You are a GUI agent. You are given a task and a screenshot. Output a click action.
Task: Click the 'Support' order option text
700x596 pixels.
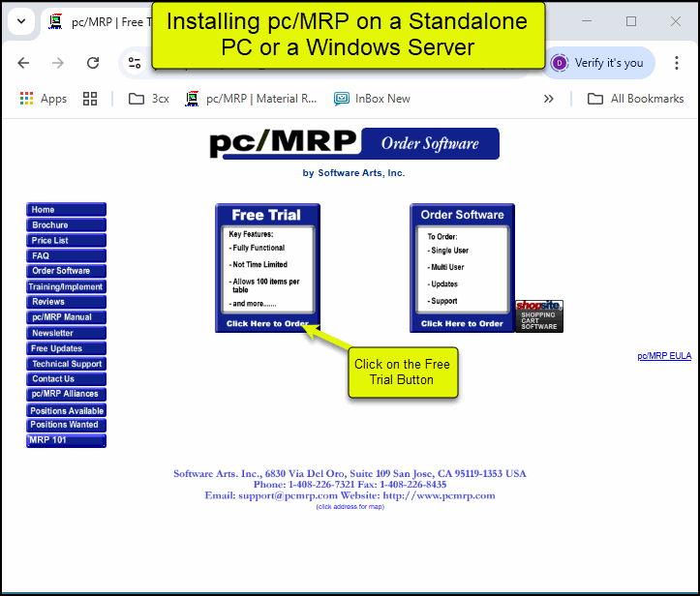443,301
